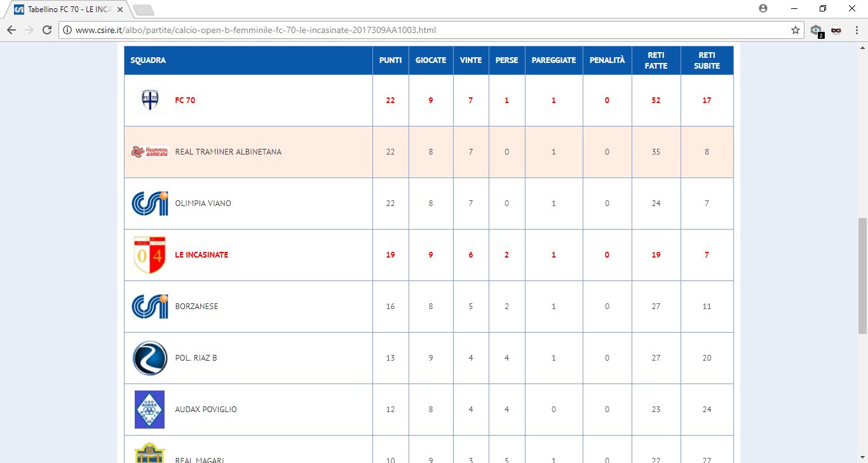Select BORZANESE team name

(x=196, y=307)
